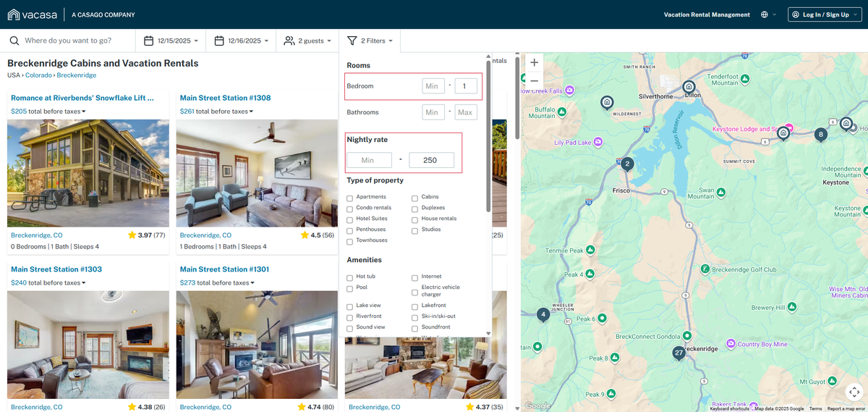This screenshot has width=868, height=412.
Task: Open the 2 guests dropdown
Action: [308, 41]
